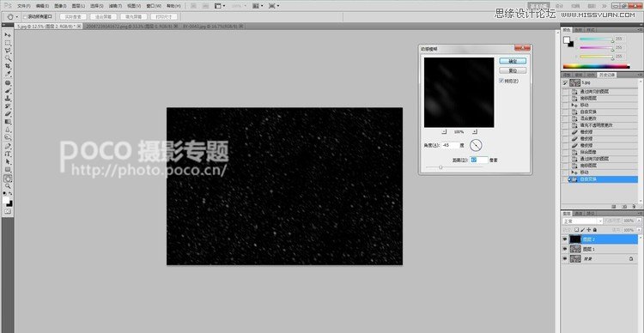The height and width of the screenshot is (333, 644).
Task: Hide layer 图层 1 via eye icon
Action: tap(565, 249)
